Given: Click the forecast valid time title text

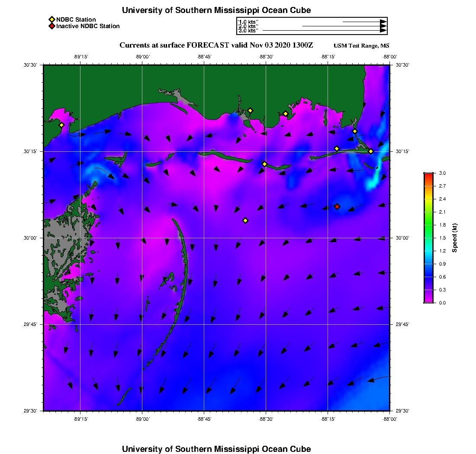Looking at the screenshot, I should (216, 45).
